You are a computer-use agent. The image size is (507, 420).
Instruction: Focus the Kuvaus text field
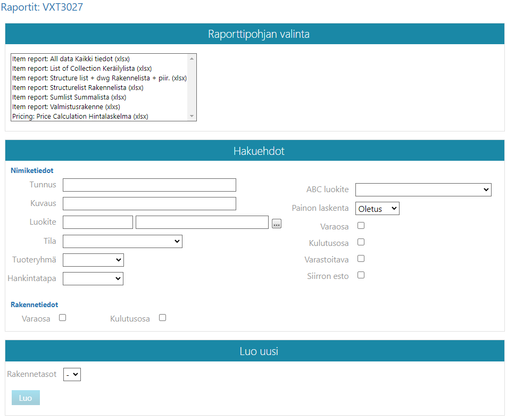149,204
